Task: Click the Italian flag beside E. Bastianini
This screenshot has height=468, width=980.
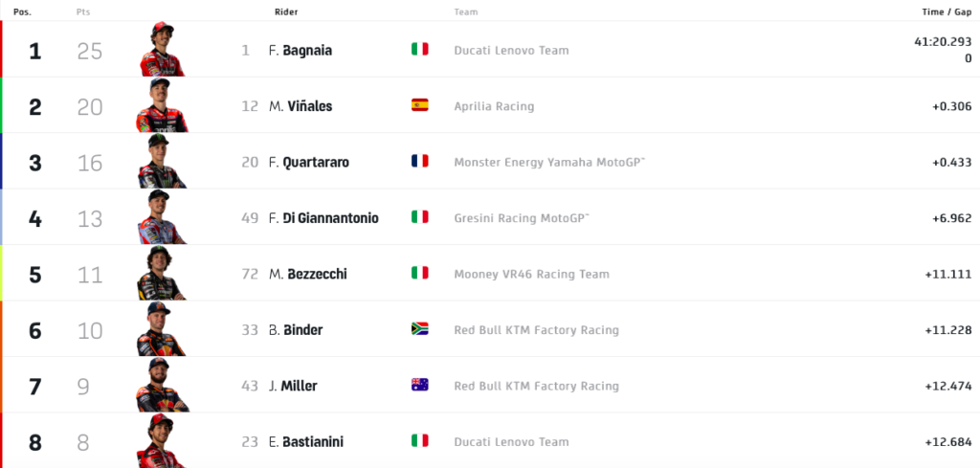Action: [419, 441]
